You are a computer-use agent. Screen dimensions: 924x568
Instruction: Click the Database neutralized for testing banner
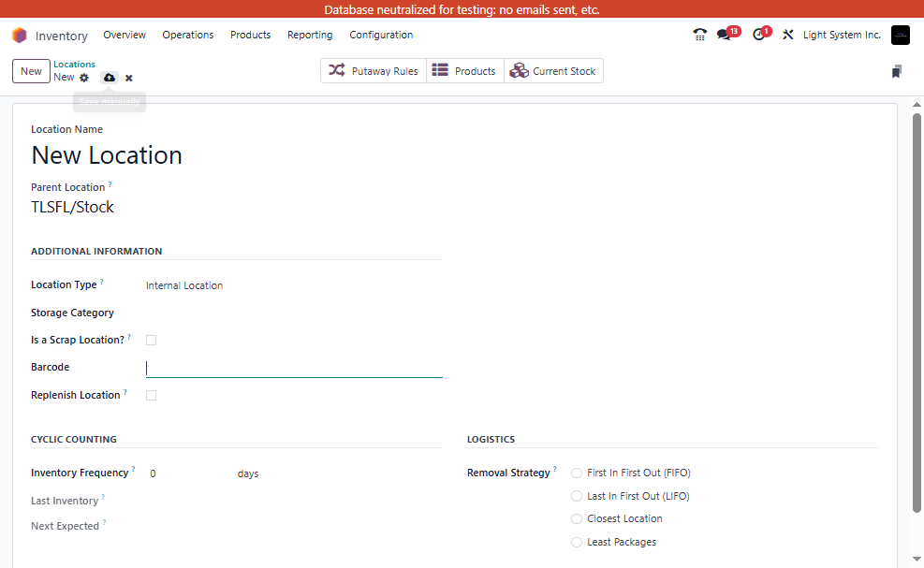pos(462,9)
